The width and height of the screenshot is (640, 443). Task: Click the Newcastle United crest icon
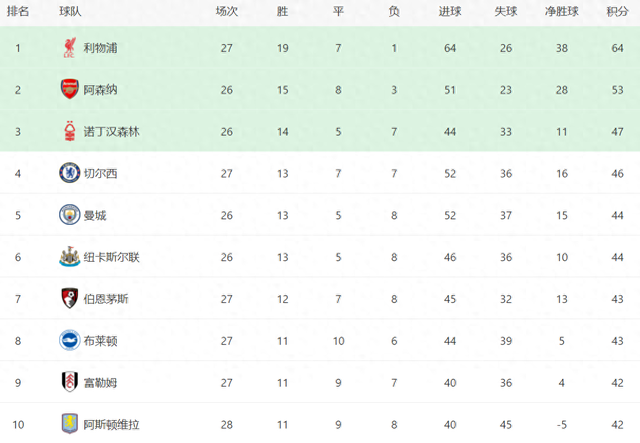70,257
